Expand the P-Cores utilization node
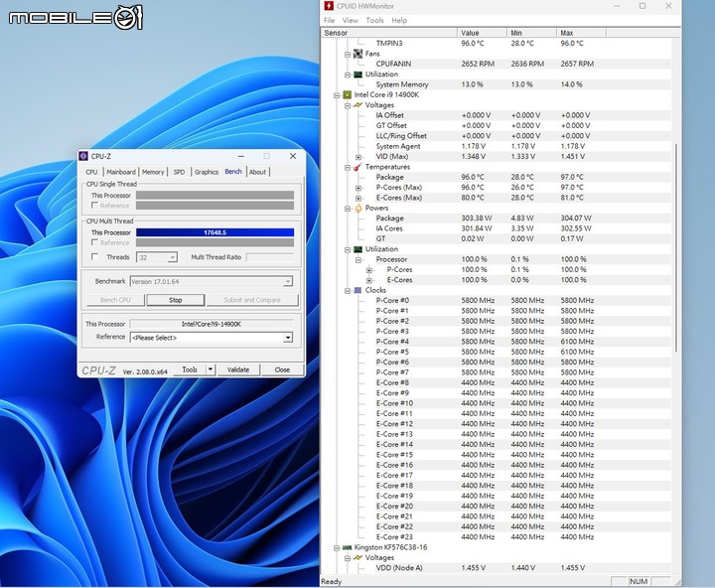This screenshot has height=588, width=715. point(369,270)
